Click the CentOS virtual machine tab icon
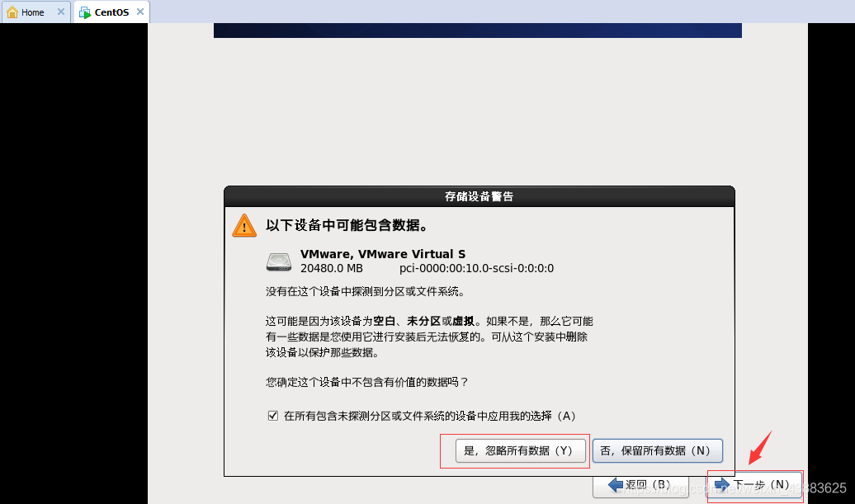Screen dimensions: 855x504 85,12
